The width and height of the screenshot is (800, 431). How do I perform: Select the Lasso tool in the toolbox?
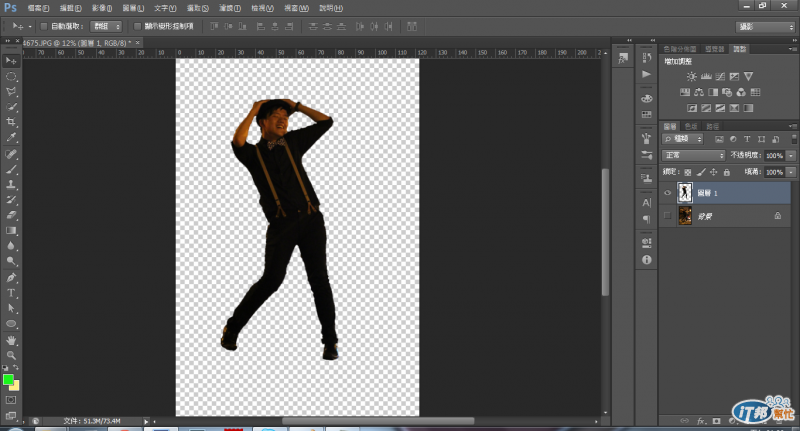pyautogui.click(x=12, y=90)
